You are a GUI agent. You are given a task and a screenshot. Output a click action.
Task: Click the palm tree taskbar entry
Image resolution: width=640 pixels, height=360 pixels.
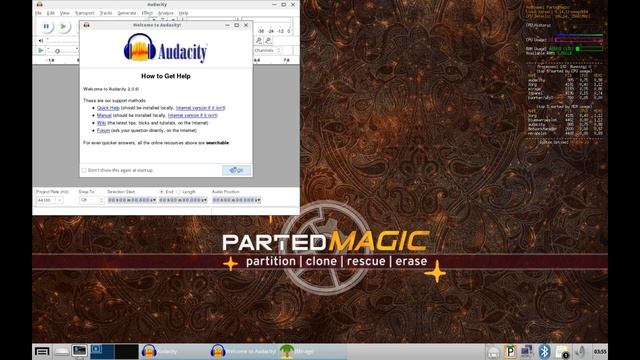pyautogui.click(x=313, y=351)
